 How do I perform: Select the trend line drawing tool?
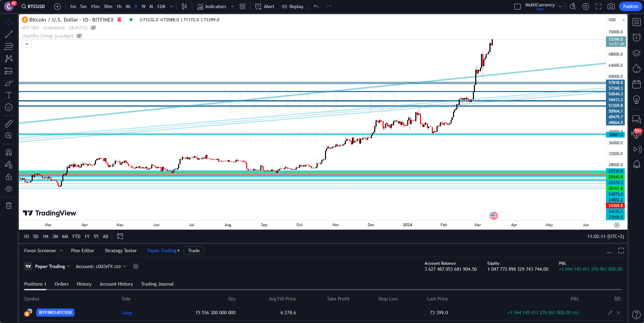point(9,34)
